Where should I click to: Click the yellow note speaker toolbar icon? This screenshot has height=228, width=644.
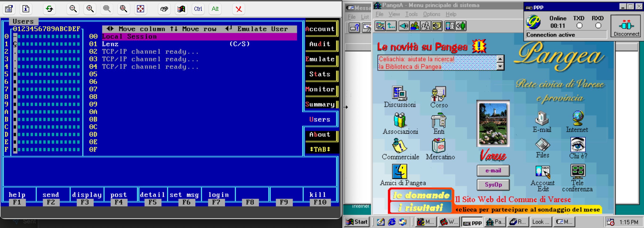pos(437,26)
